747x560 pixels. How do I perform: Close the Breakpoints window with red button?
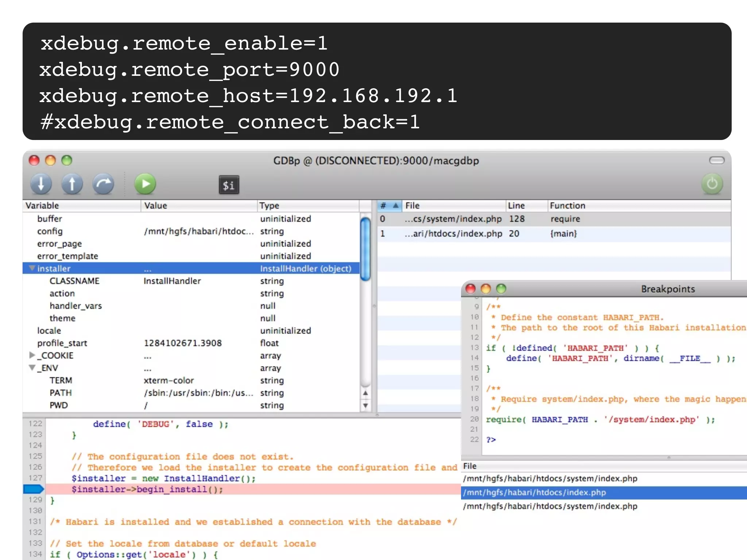pos(471,289)
